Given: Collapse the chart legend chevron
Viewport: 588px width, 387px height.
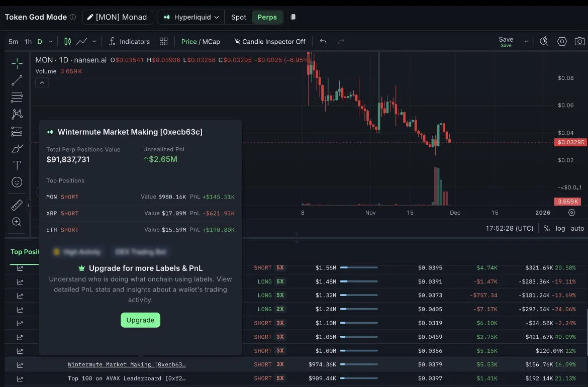Looking at the screenshot, I should (x=42, y=82).
